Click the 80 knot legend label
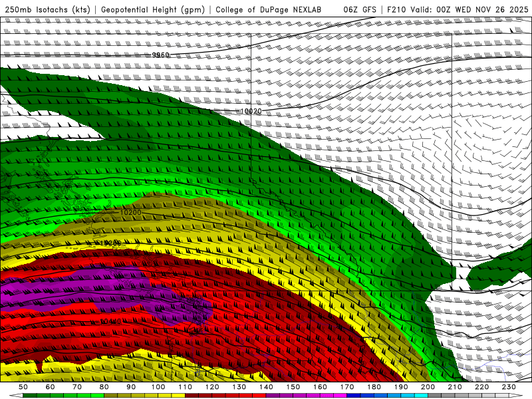The width and height of the screenshot is (532, 399). tap(104, 387)
